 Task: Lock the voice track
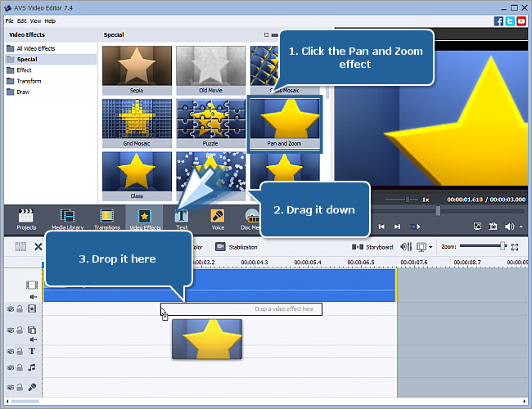pos(20,387)
